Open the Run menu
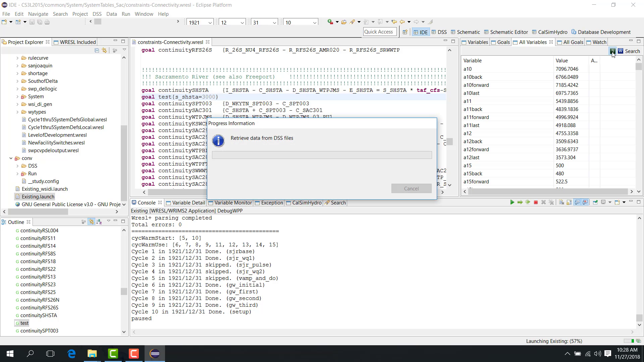The image size is (644, 362). pyautogui.click(x=126, y=14)
